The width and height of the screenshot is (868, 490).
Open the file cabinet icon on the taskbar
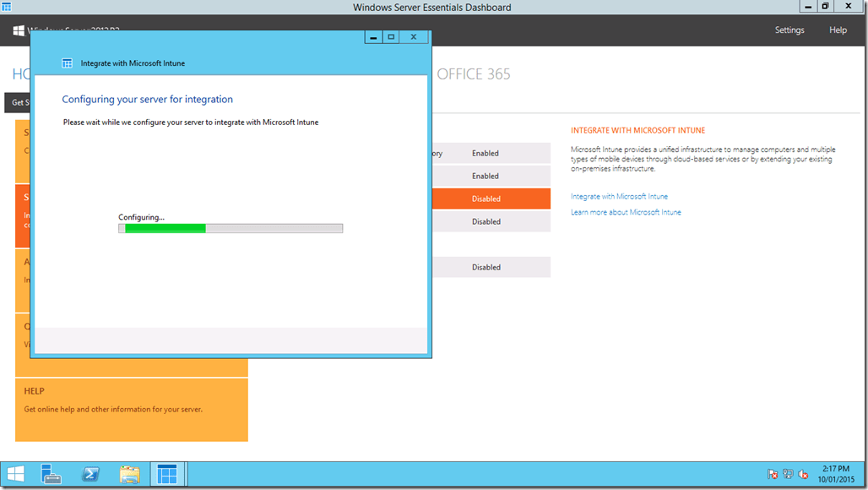[x=129, y=474]
